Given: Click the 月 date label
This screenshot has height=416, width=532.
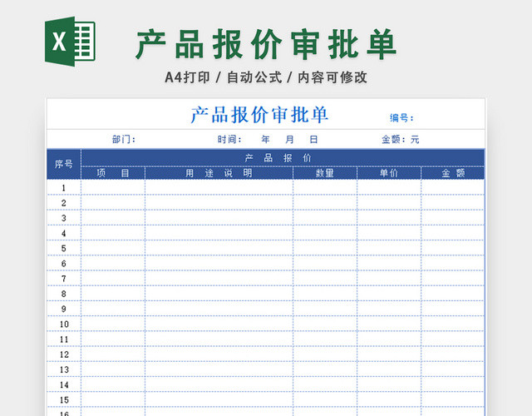Looking at the screenshot, I should tap(289, 139).
